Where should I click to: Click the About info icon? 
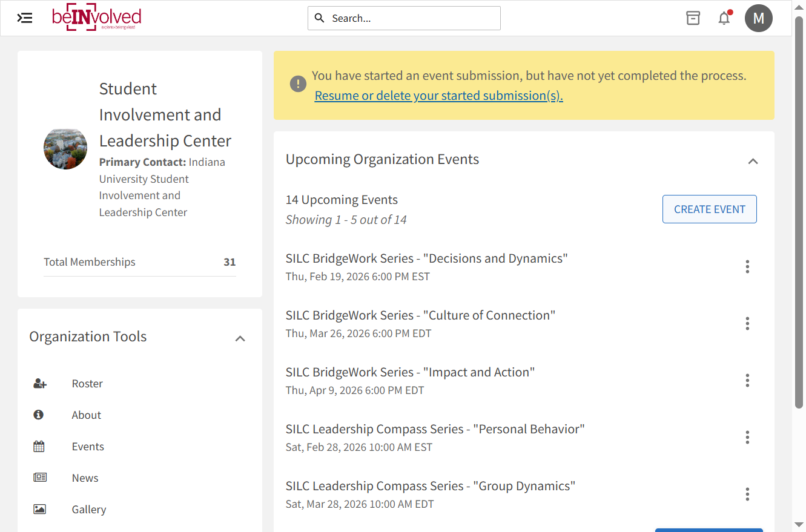point(39,415)
